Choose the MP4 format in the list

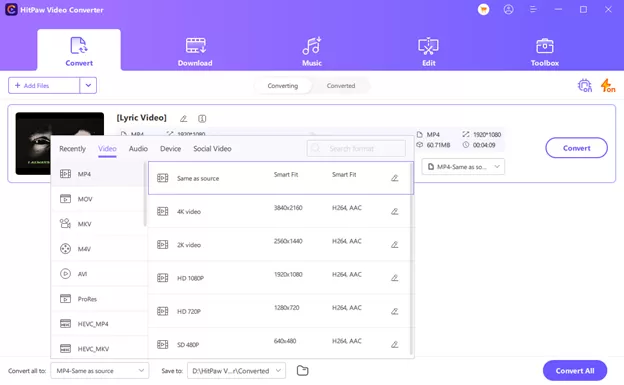[98, 174]
